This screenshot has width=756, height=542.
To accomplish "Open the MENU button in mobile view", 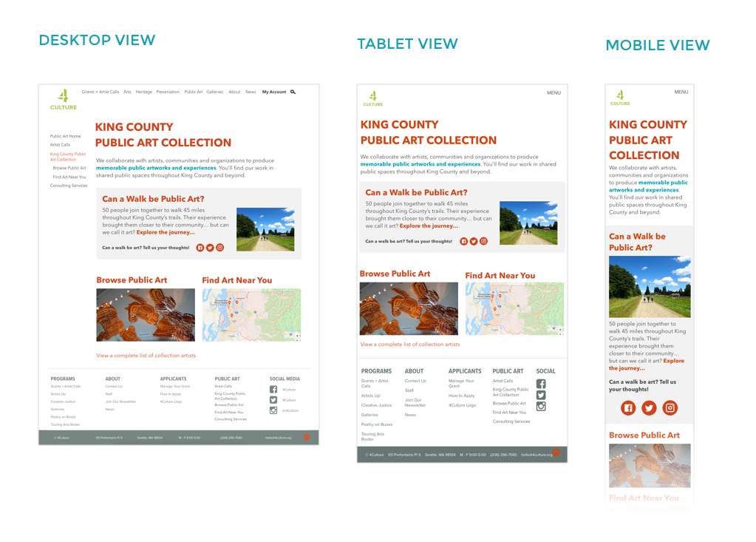I will point(681,92).
